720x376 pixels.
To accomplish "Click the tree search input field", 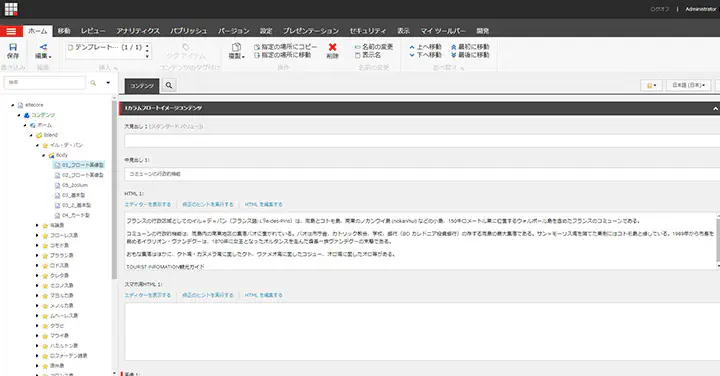I will [45, 83].
